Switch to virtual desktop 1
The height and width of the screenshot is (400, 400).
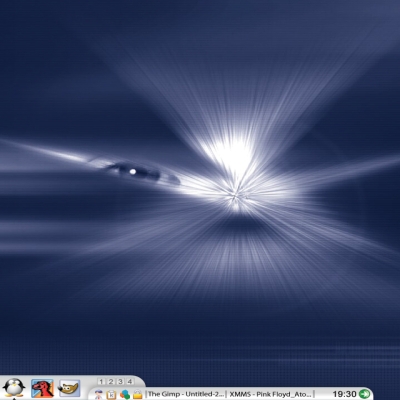tap(102, 381)
